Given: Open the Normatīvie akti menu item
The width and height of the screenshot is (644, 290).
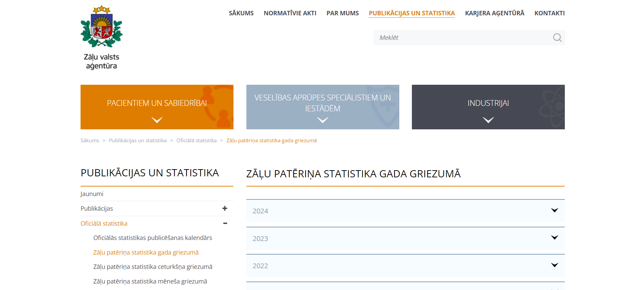Looking at the screenshot, I should (x=290, y=13).
